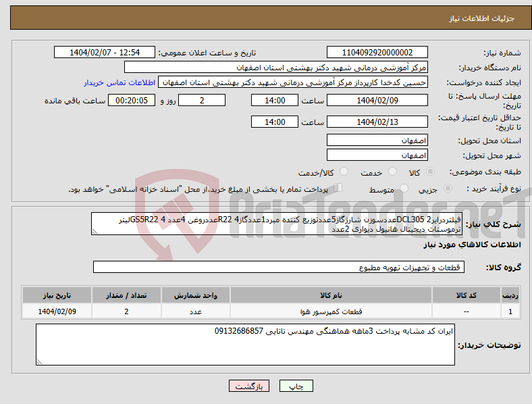Screen dimensions: 532x404
Task: Click the unit cell عدد in the table
Action: [x=196, y=311]
